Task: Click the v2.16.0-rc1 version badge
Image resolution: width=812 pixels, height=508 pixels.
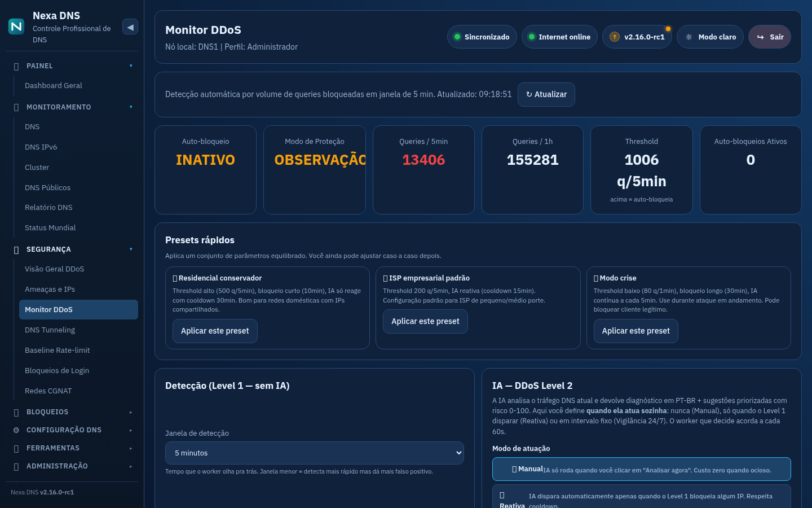Action: (637, 37)
